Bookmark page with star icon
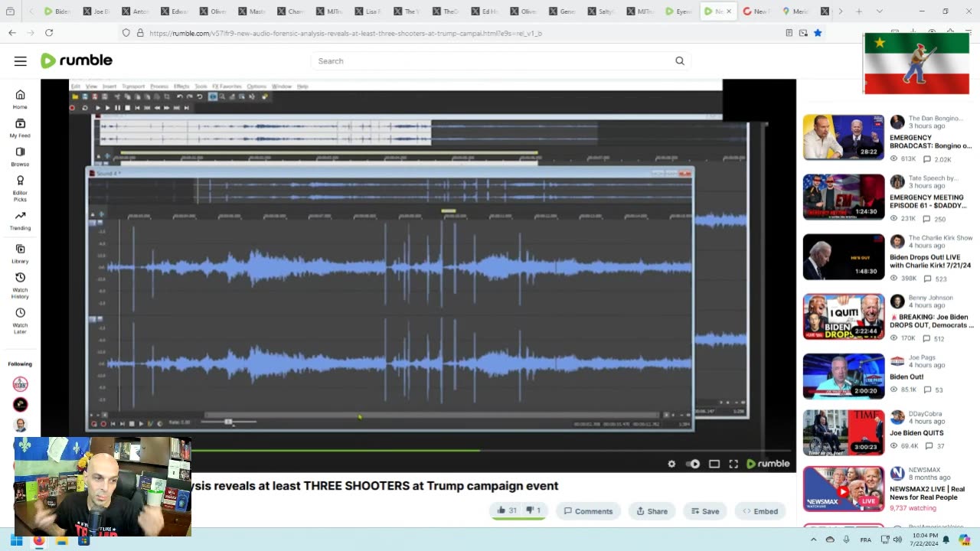The image size is (980, 551). point(818,33)
